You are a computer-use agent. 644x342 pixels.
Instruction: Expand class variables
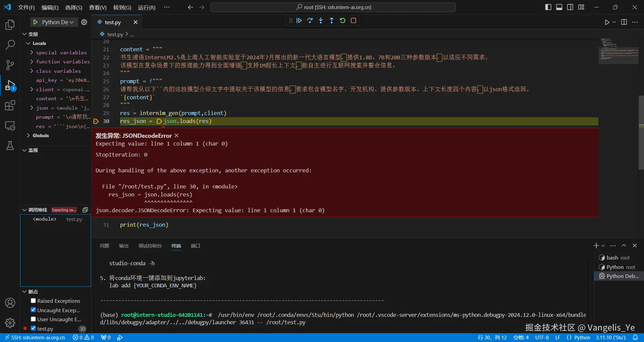click(x=32, y=71)
